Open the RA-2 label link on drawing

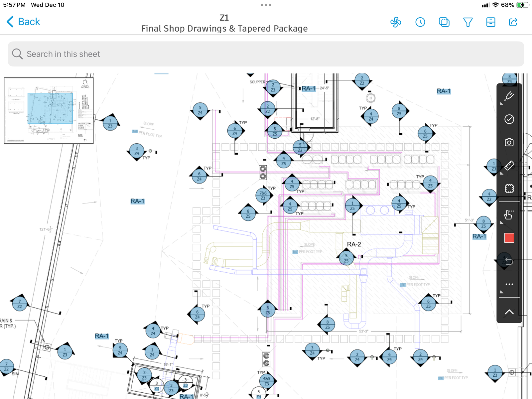[x=354, y=244]
